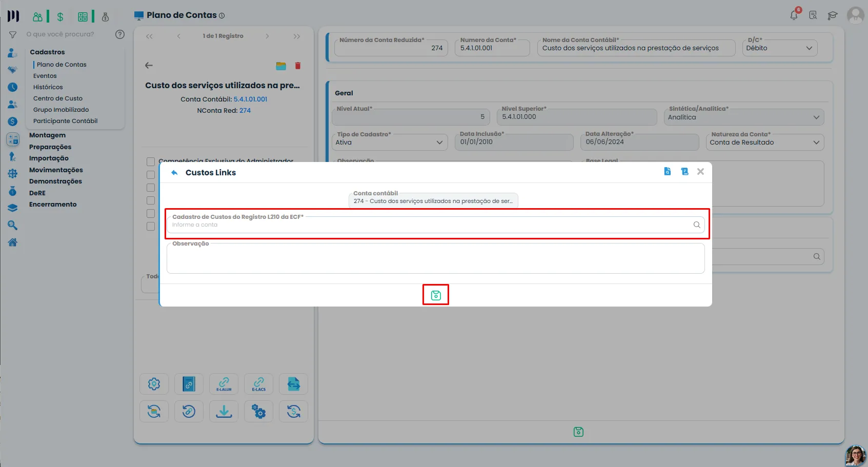The width and height of the screenshot is (868, 467).
Task: Click the graduation cap icon in top bar
Action: click(x=833, y=15)
